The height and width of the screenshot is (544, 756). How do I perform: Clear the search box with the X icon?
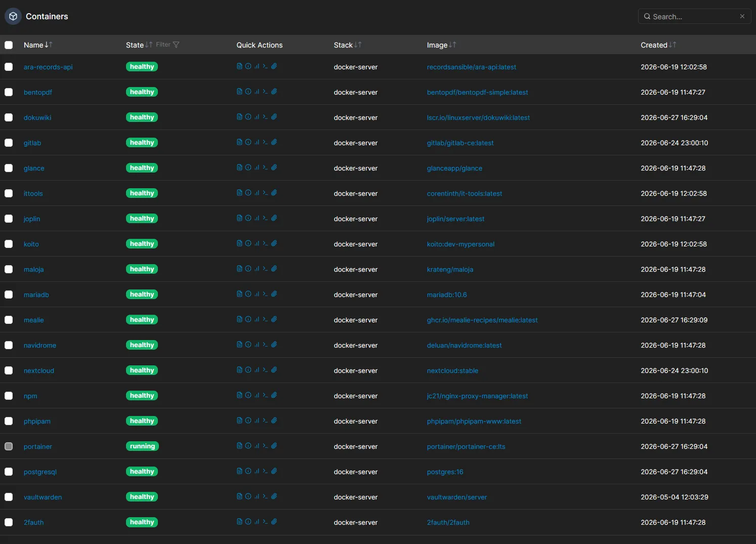pos(742,16)
